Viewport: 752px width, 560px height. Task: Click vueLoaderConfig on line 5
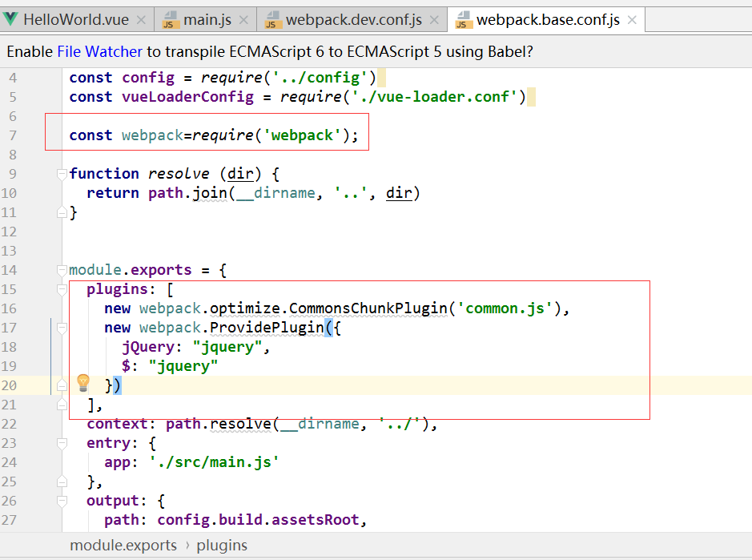pos(187,96)
